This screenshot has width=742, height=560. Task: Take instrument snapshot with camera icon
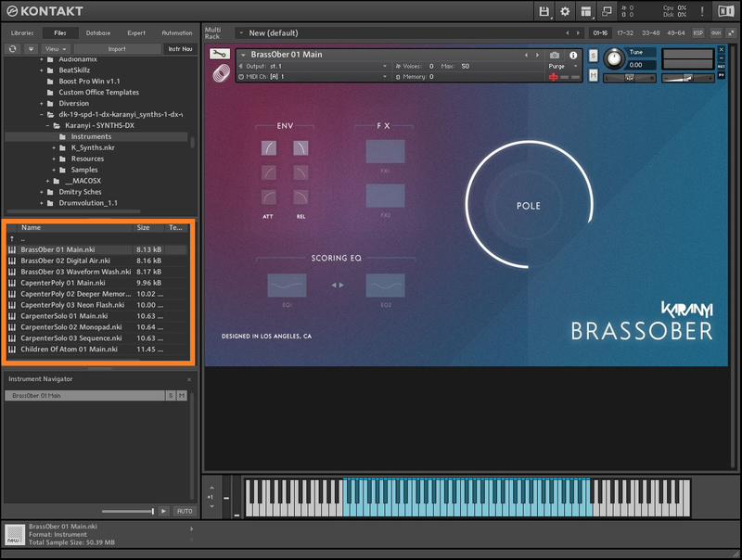pyautogui.click(x=555, y=56)
